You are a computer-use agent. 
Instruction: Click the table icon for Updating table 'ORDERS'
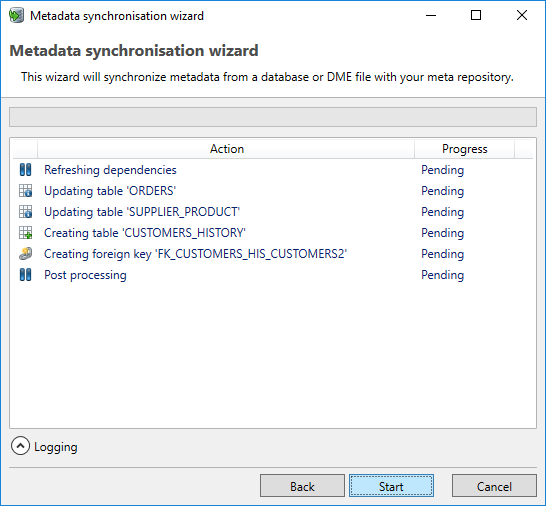click(25, 191)
